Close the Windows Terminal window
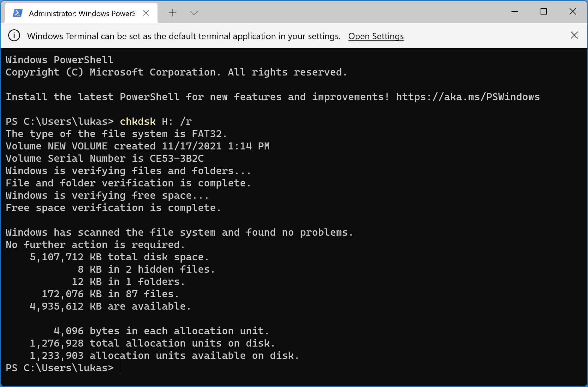588x387 pixels. (573, 12)
